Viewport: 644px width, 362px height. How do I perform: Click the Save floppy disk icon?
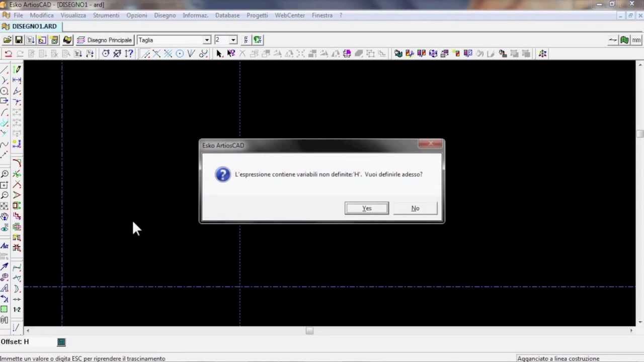click(x=19, y=40)
